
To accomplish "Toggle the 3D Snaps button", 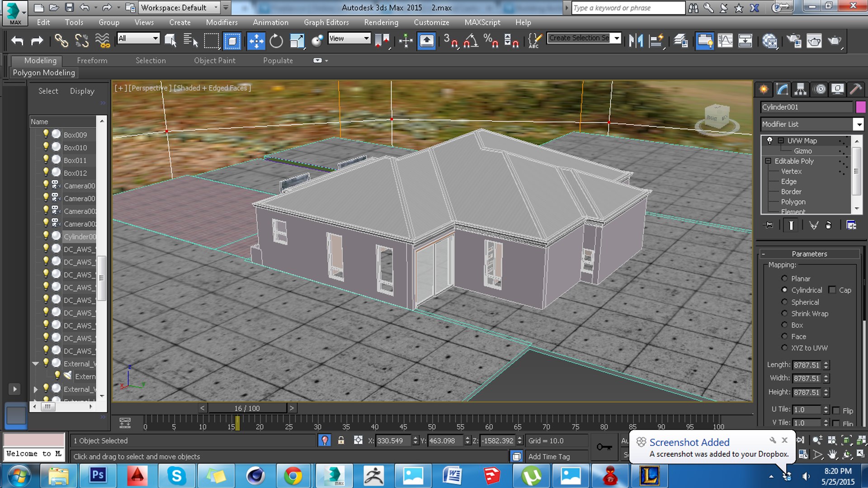I will 450,41.
